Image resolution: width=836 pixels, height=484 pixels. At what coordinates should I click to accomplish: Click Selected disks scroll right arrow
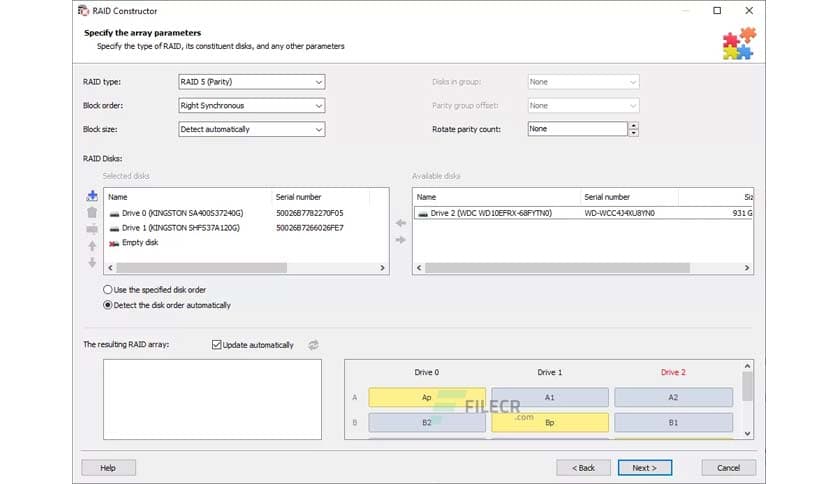(x=382, y=268)
